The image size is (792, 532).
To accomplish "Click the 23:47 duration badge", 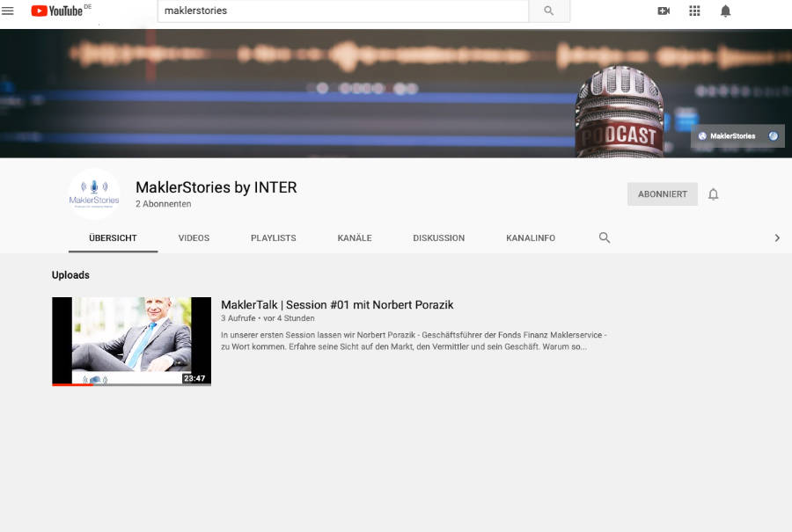I will [x=194, y=378].
